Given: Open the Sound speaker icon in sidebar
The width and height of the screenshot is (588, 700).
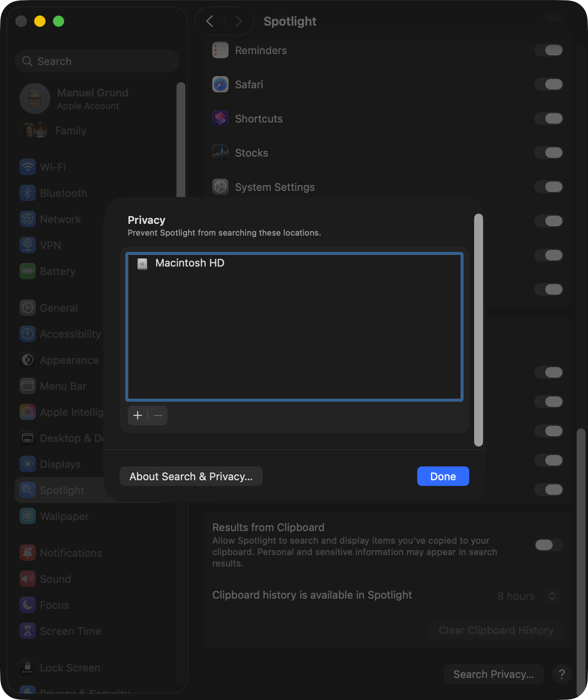Looking at the screenshot, I should 28,579.
